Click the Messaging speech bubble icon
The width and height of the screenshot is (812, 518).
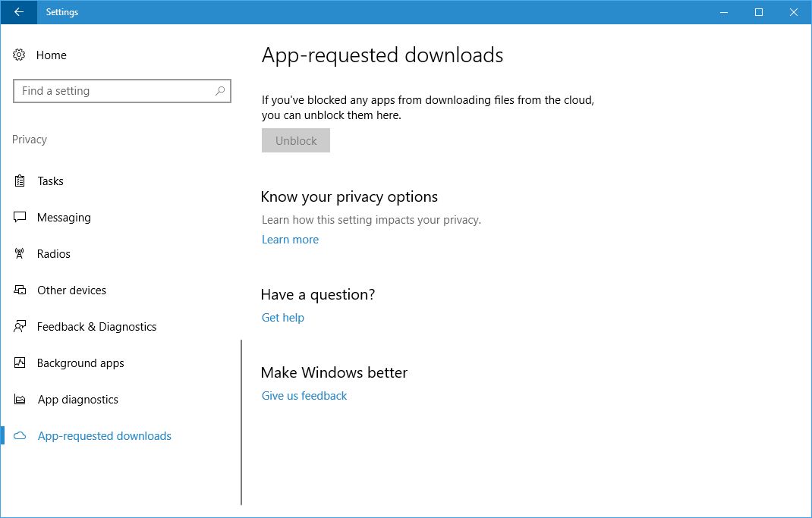pos(20,218)
